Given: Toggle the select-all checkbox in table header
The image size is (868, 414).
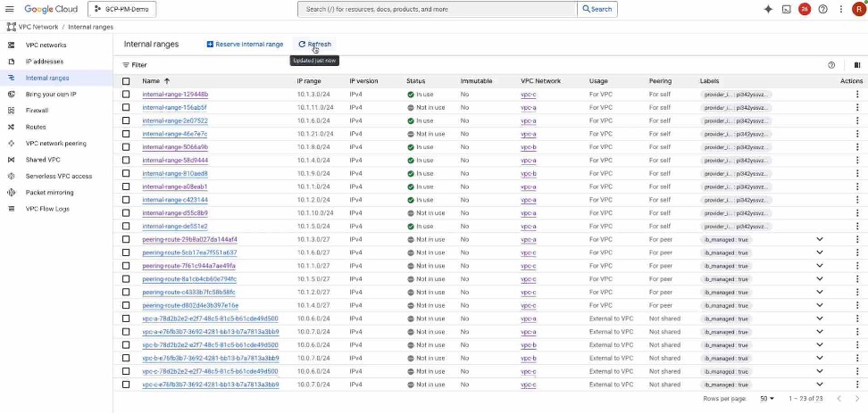Looking at the screenshot, I should (126, 81).
